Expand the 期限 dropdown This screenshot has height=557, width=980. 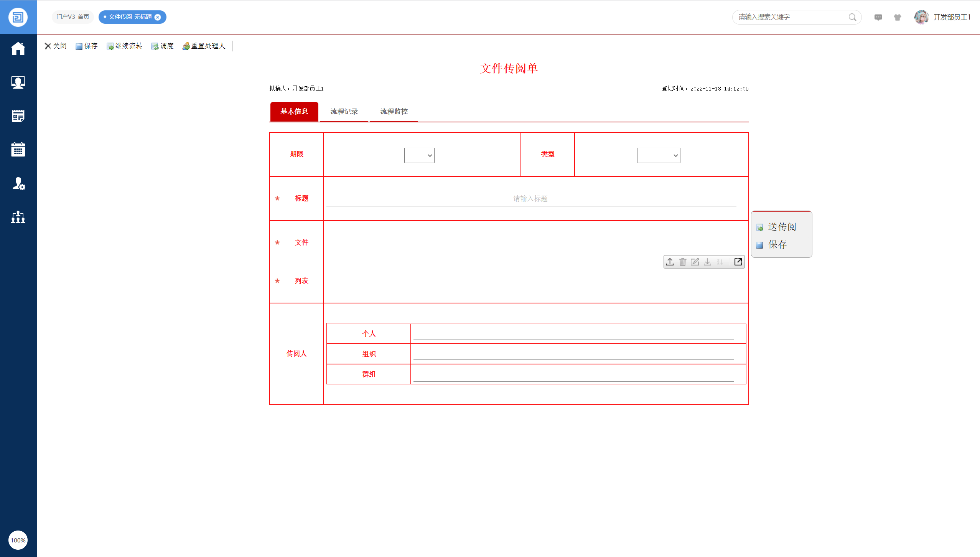tap(419, 155)
